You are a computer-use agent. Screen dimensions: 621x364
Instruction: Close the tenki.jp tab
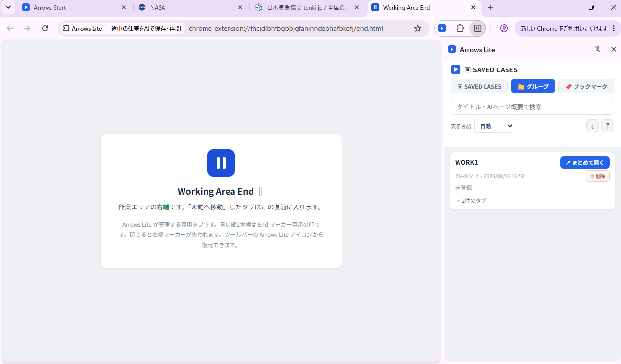tap(357, 8)
